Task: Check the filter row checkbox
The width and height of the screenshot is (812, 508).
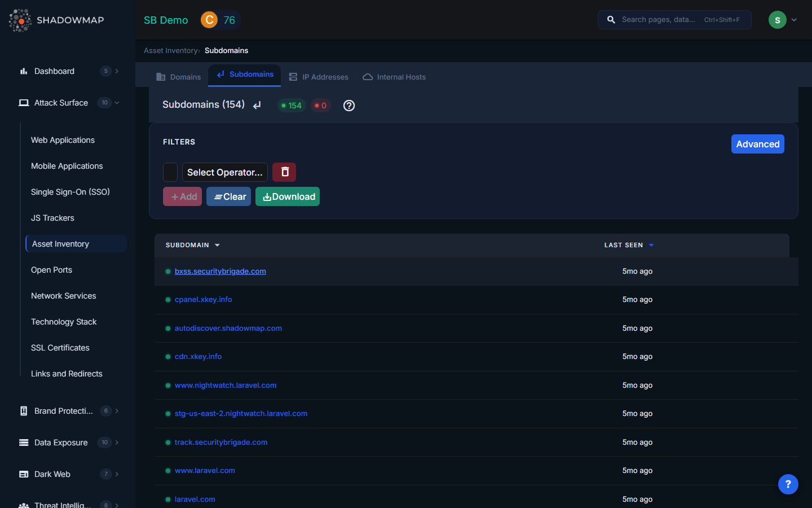Action: pyautogui.click(x=170, y=172)
